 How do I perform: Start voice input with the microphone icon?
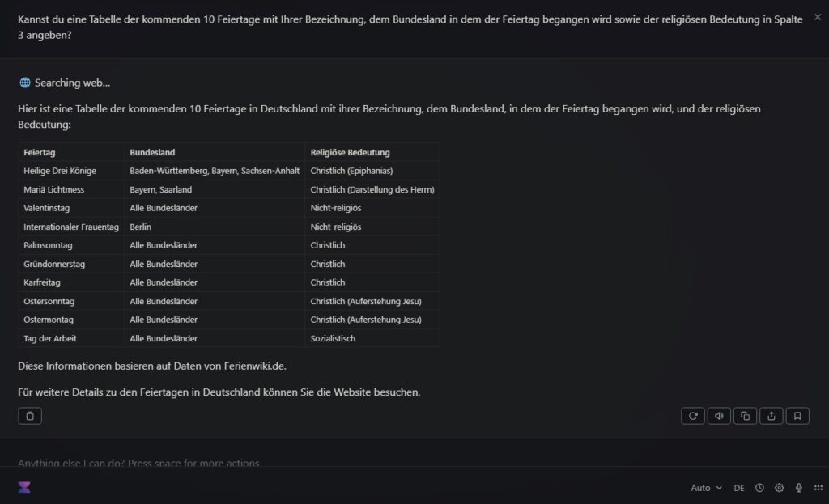click(x=798, y=488)
